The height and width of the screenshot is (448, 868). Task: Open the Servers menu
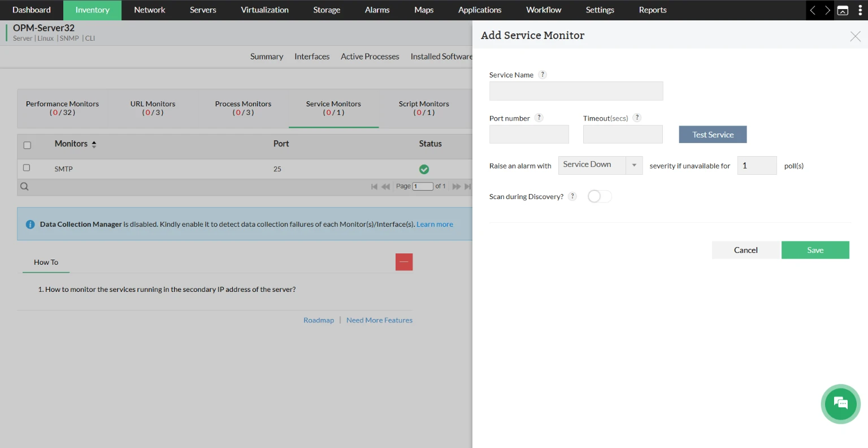[x=203, y=10]
